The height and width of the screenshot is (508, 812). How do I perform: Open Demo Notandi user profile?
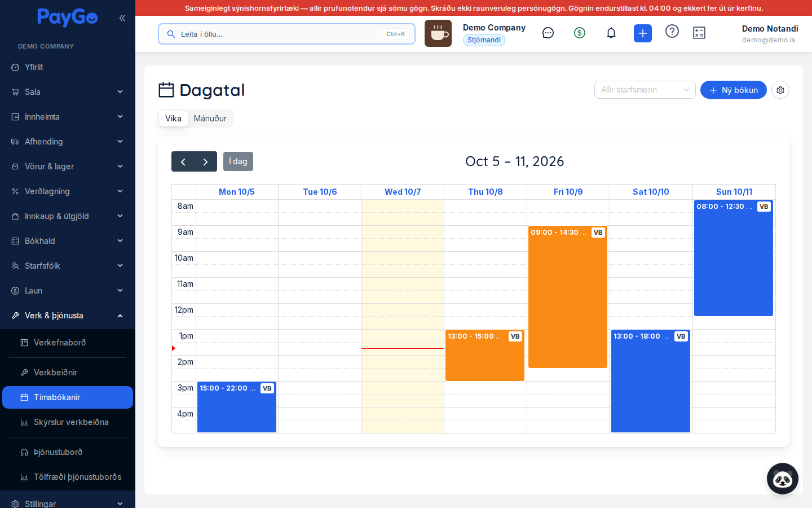[770, 34]
